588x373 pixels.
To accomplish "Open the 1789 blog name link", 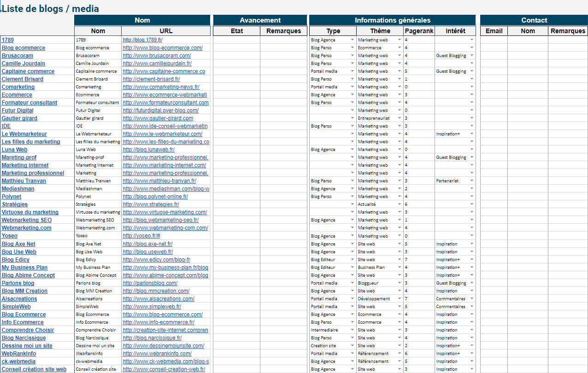I will click(x=7, y=40).
